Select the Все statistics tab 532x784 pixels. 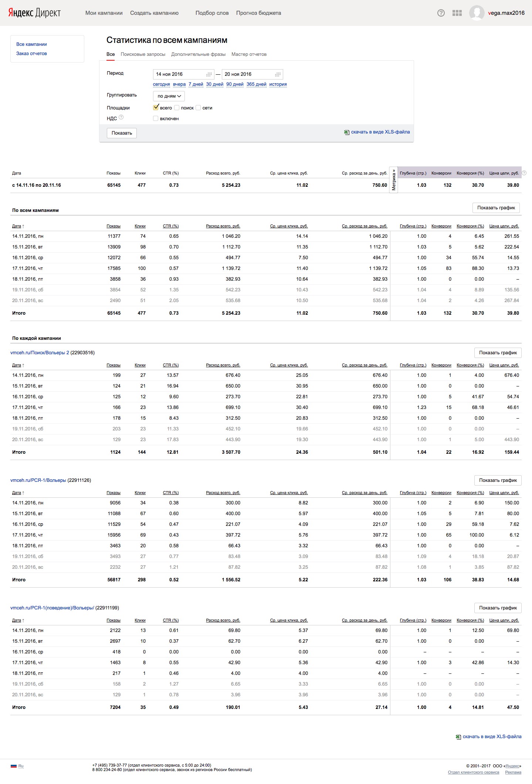111,54
